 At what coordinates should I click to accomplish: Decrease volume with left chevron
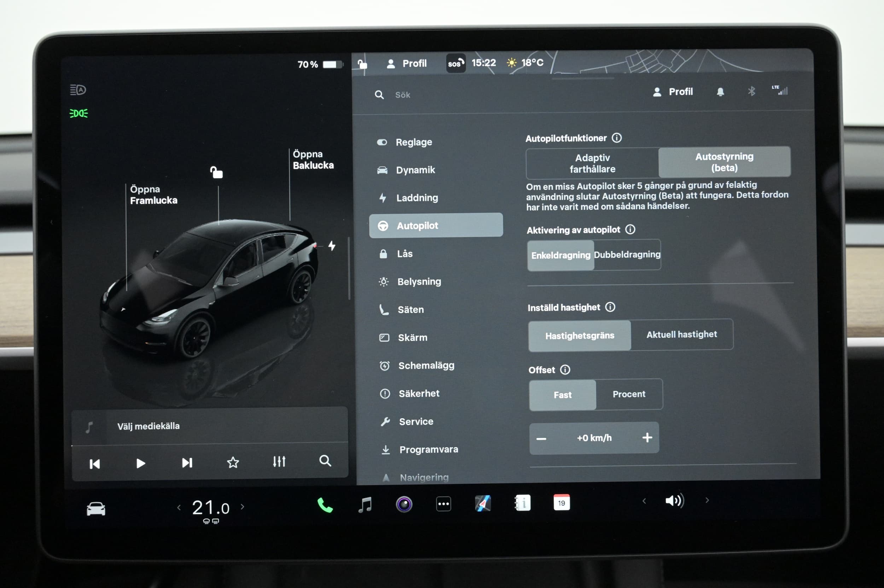644,501
